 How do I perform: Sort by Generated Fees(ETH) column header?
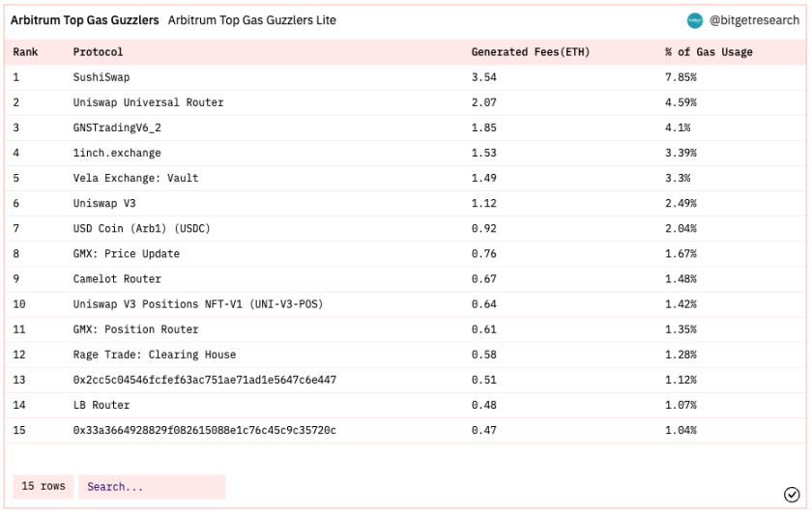coord(531,52)
